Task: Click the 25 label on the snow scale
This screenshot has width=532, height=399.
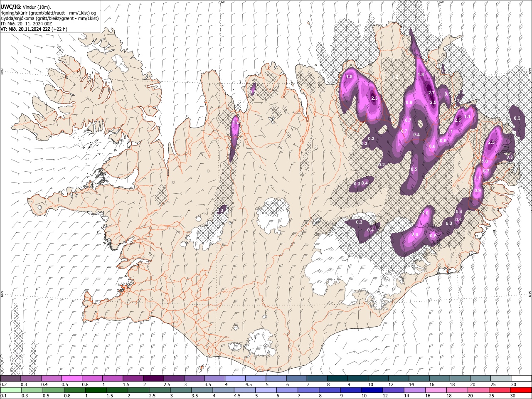Action: tap(493, 384)
